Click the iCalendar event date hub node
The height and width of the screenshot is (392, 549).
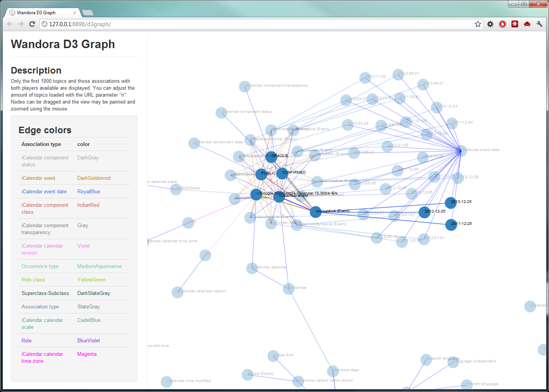[461, 151]
